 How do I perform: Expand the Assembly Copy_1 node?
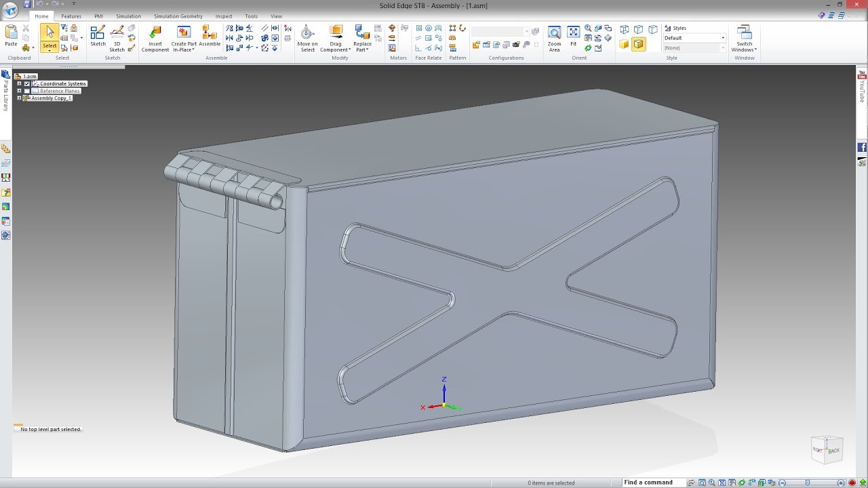19,98
